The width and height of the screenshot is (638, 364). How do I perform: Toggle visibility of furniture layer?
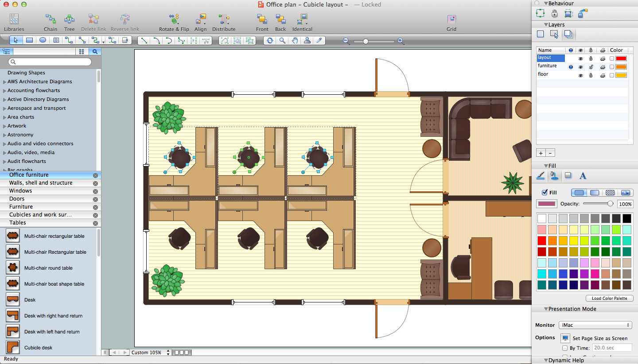(580, 67)
